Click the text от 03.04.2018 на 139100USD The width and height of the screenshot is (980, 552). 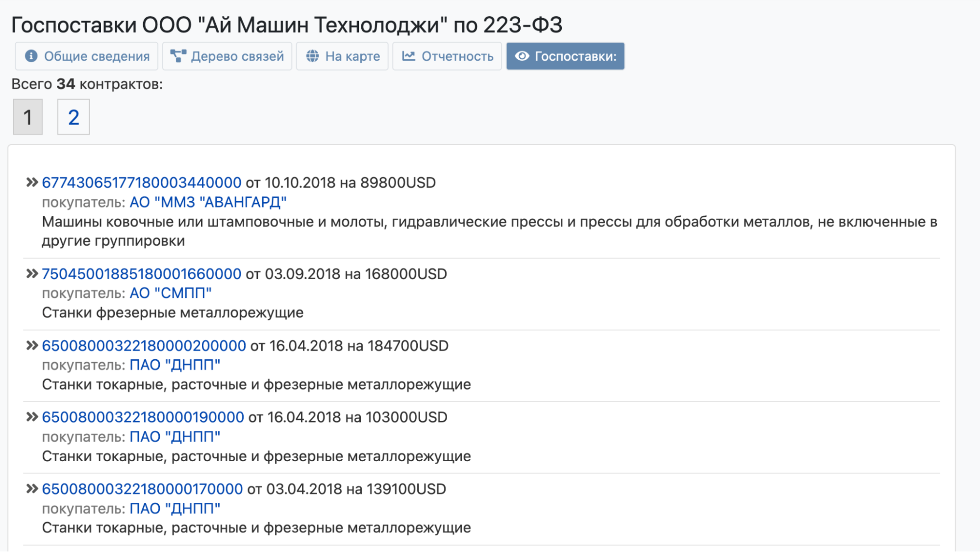(347, 489)
